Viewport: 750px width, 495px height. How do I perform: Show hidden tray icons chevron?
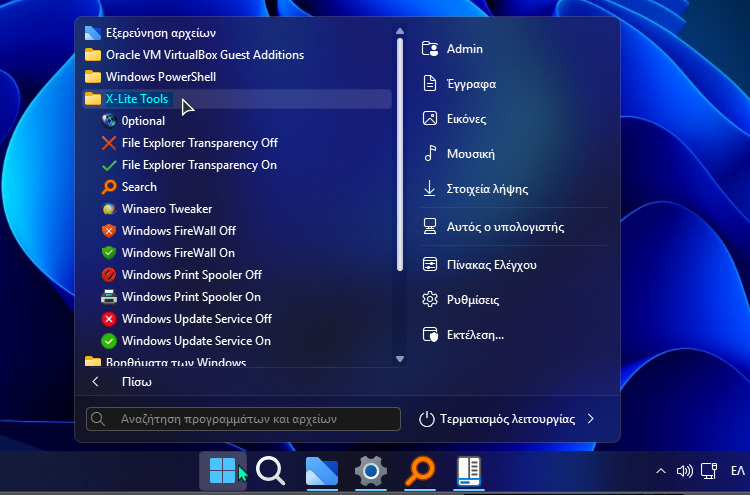click(661, 471)
